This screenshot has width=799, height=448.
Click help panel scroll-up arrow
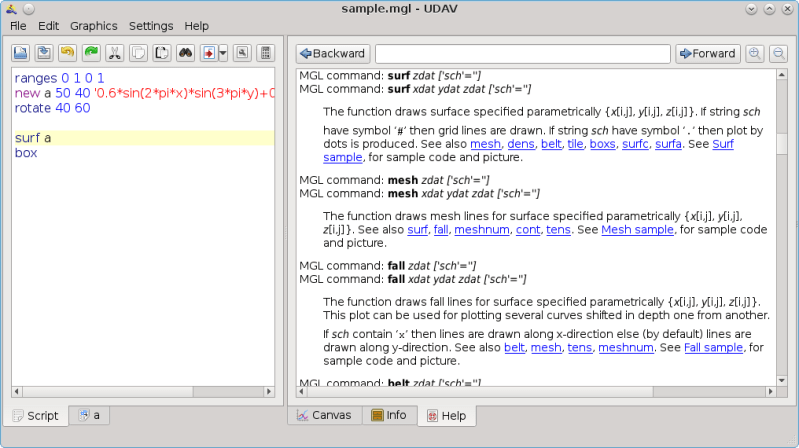point(782,75)
